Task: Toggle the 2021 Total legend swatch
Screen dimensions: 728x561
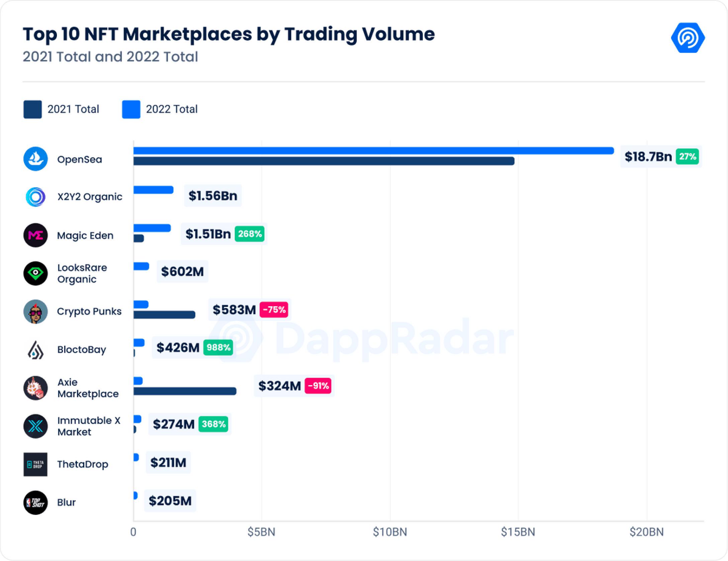Action: coord(32,109)
